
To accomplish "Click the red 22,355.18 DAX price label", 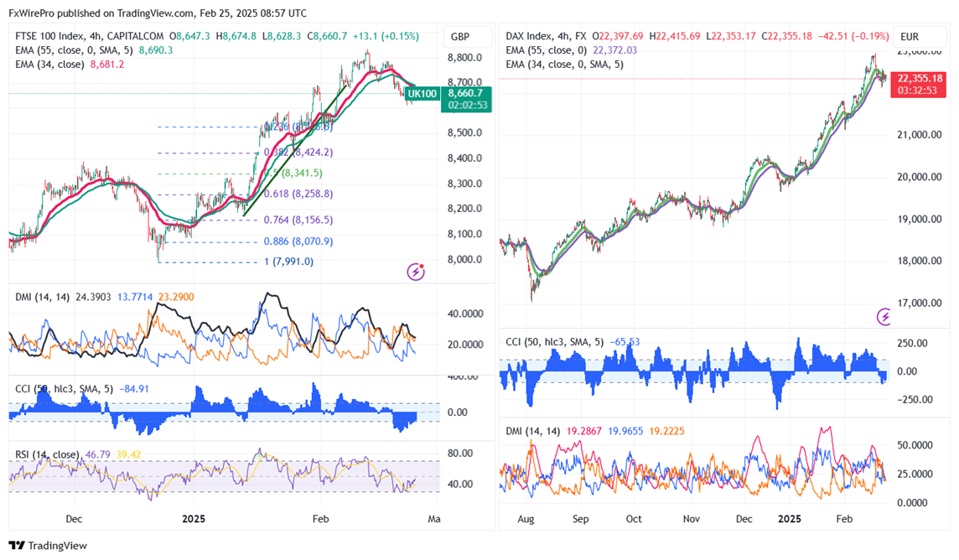I will point(920,79).
